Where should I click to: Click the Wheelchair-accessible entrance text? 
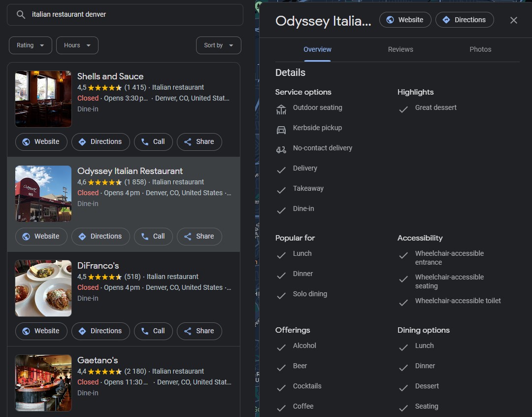click(x=449, y=258)
